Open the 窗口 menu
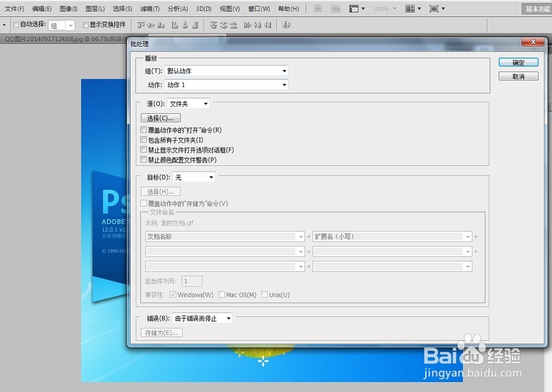 tap(258, 8)
